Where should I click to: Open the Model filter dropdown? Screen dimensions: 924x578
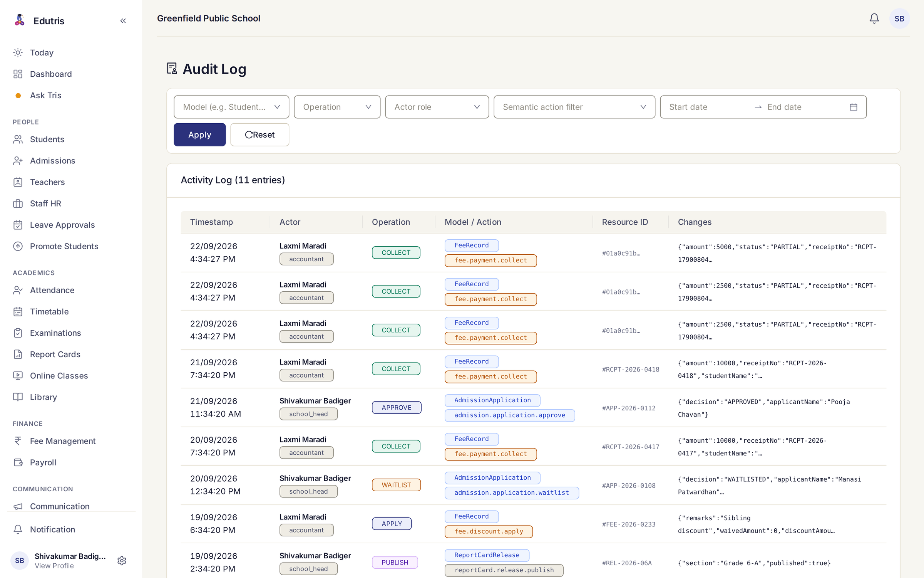coord(231,107)
